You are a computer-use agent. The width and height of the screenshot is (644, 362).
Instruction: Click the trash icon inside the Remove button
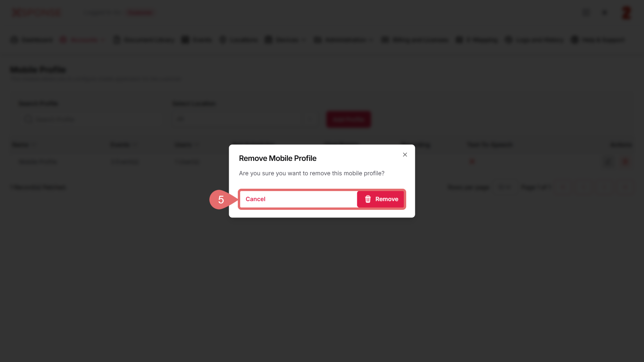pyautogui.click(x=368, y=199)
